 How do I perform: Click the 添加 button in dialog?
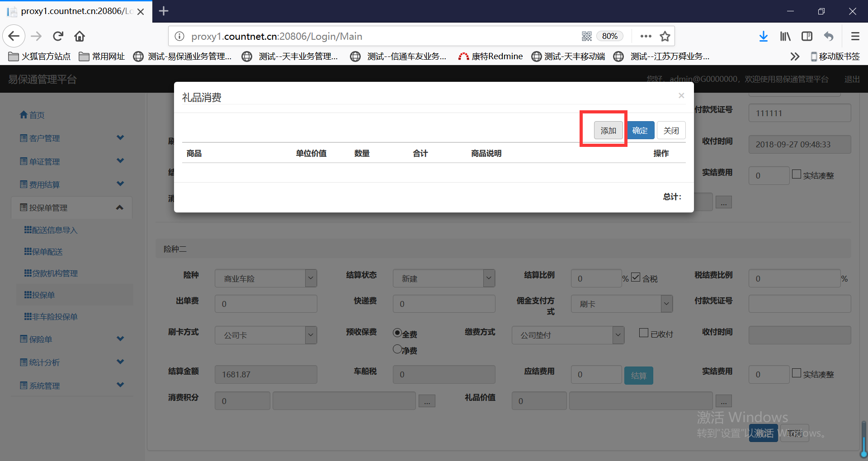(608, 131)
